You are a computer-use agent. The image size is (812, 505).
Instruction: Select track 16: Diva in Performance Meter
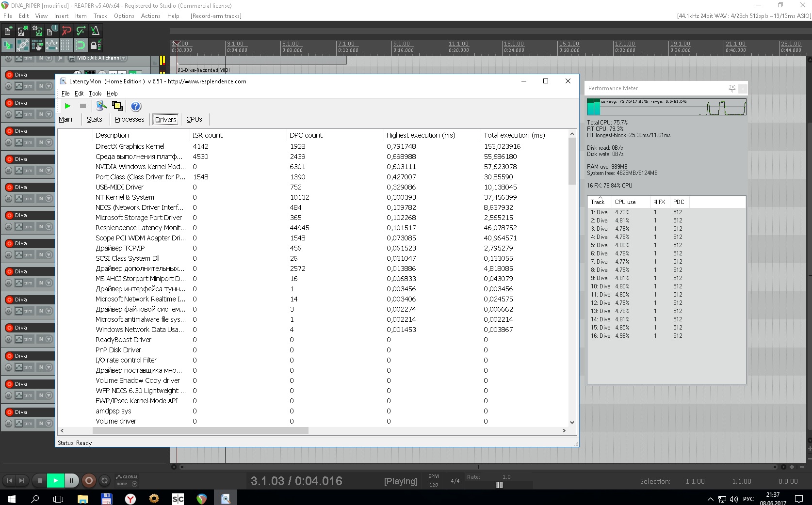point(666,336)
